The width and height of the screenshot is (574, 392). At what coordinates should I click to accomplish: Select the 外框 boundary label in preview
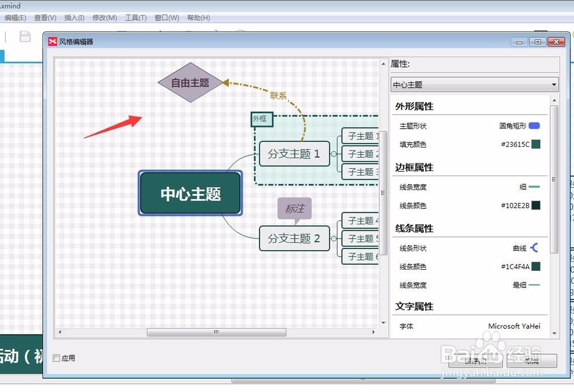pyautogui.click(x=261, y=120)
